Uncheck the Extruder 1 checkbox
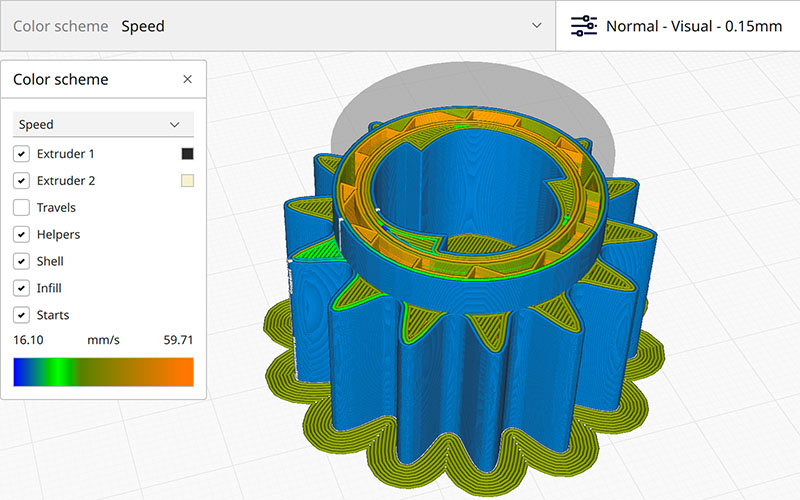The height and width of the screenshot is (500, 800). [21, 154]
